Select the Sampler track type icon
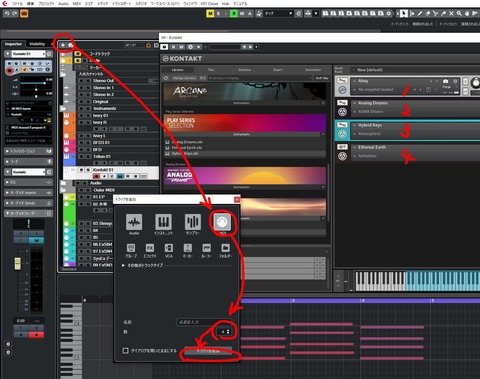Viewport: 480px width, 379px height. click(x=193, y=222)
